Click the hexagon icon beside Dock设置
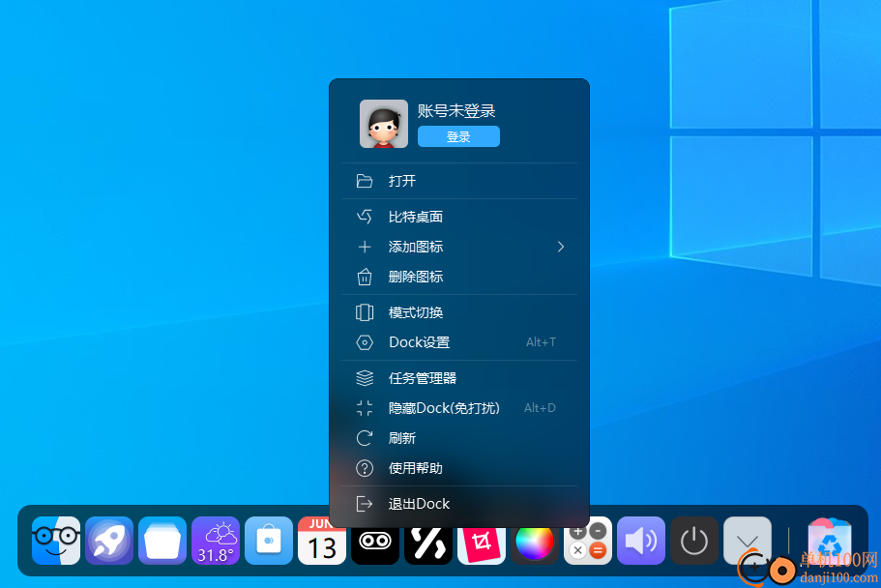The width and height of the screenshot is (881, 588). [x=365, y=342]
